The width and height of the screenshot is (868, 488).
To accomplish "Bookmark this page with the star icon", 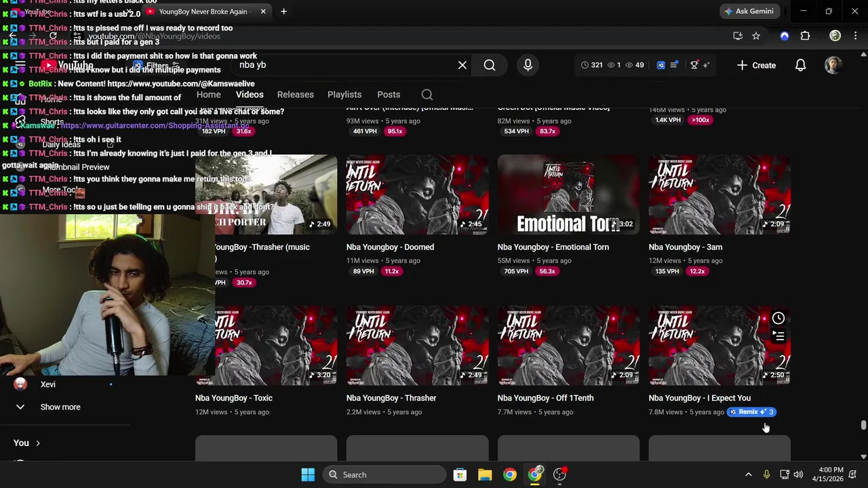I will (756, 36).
